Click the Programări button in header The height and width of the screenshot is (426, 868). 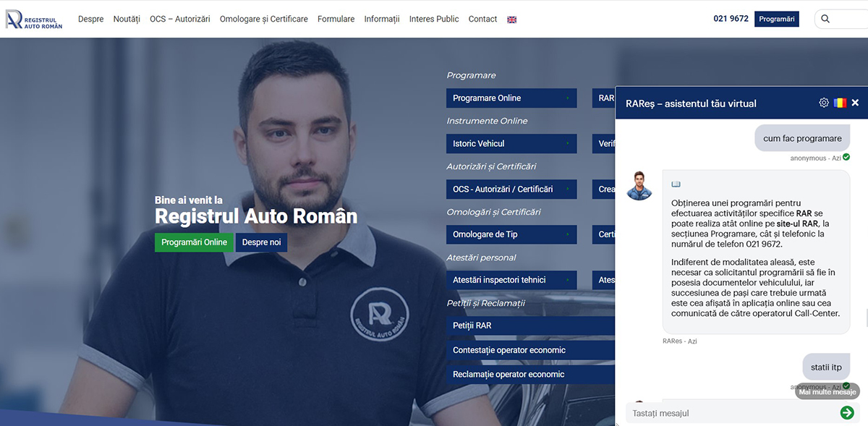(x=777, y=19)
